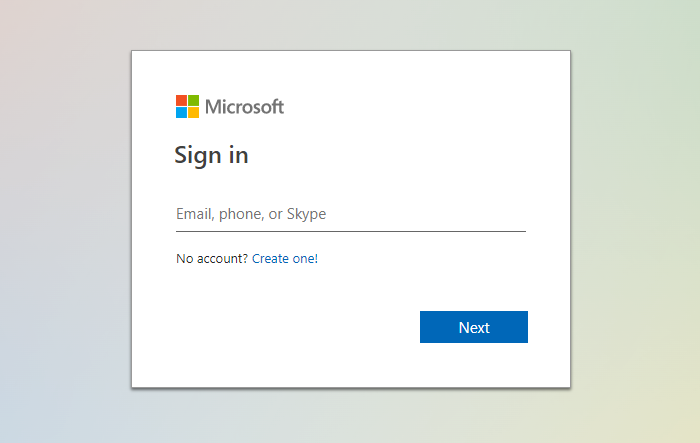Click the "No account?" text
The image size is (700, 443).
[212, 259]
